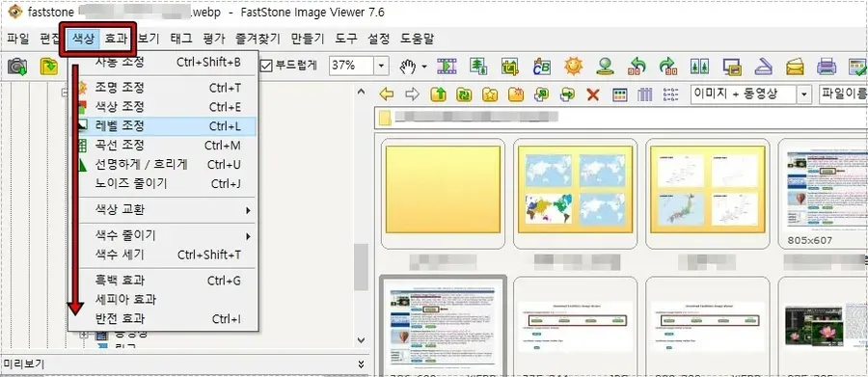The width and height of the screenshot is (868, 377).
Task: Click the wallpaper monitor icon
Action: tap(732, 67)
